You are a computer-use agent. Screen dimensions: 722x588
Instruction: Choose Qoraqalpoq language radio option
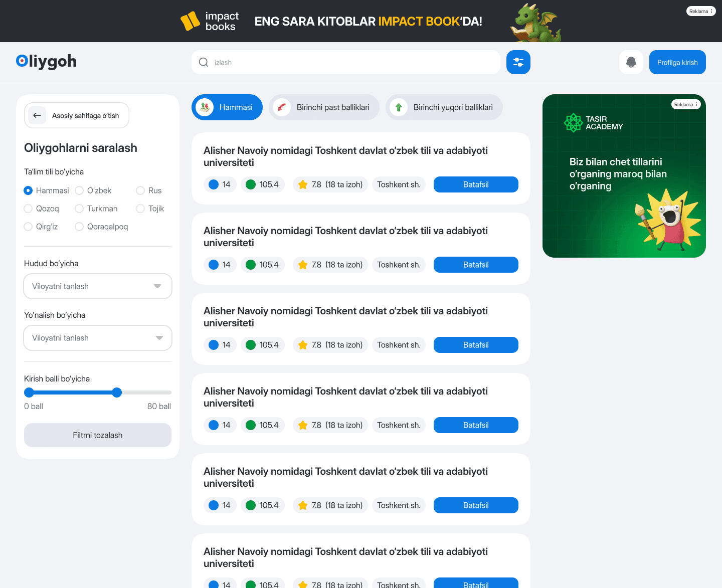click(x=79, y=227)
